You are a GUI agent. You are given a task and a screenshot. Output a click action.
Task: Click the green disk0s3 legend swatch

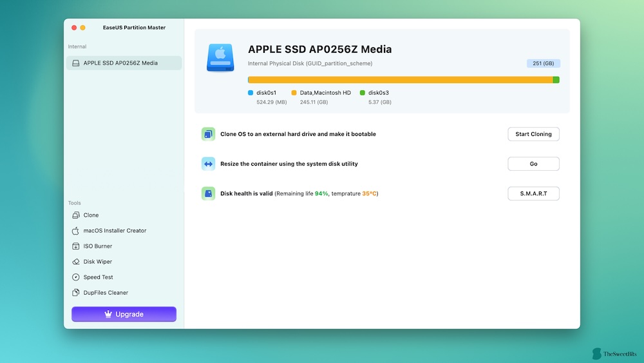(362, 93)
